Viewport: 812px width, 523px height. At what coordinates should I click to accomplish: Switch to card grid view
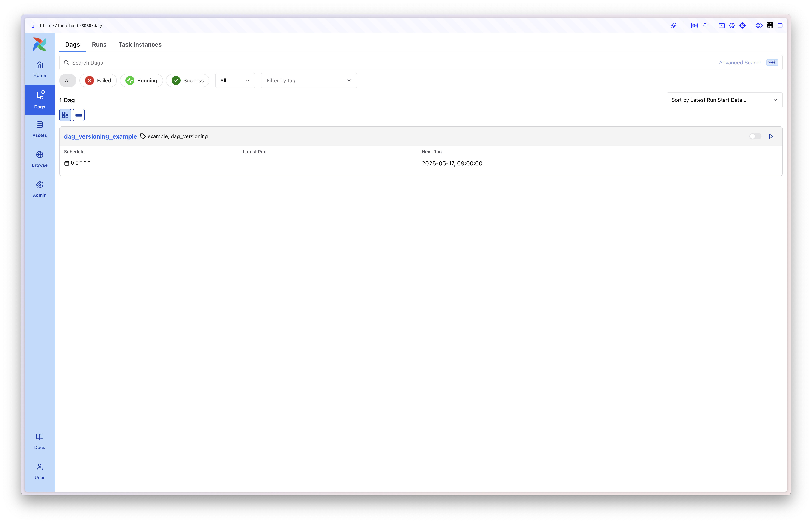65,115
